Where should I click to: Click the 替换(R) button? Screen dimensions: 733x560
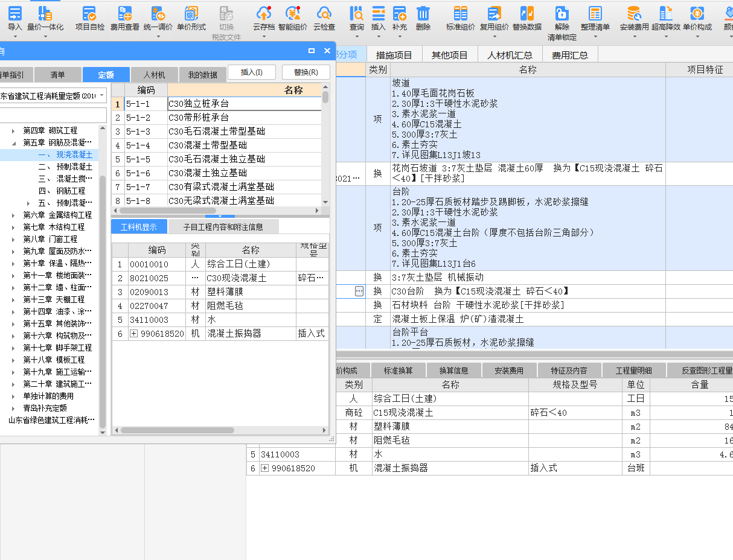(x=306, y=72)
